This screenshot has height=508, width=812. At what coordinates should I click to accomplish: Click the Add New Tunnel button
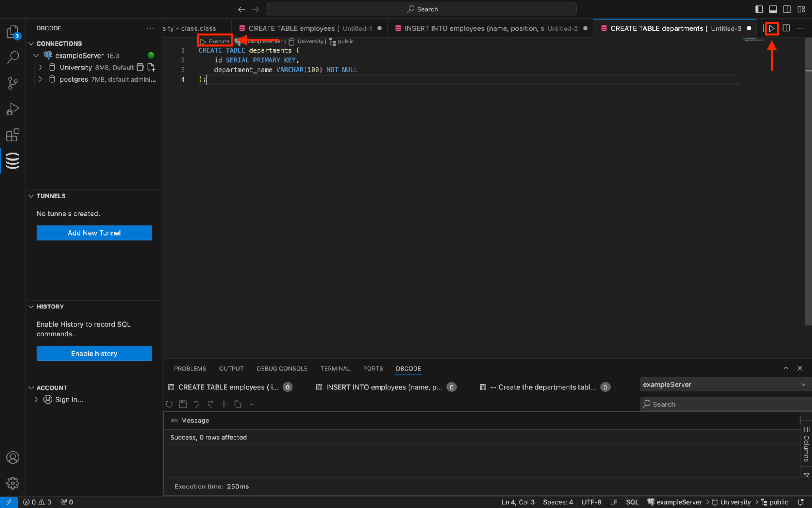pyautogui.click(x=94, y=232)
